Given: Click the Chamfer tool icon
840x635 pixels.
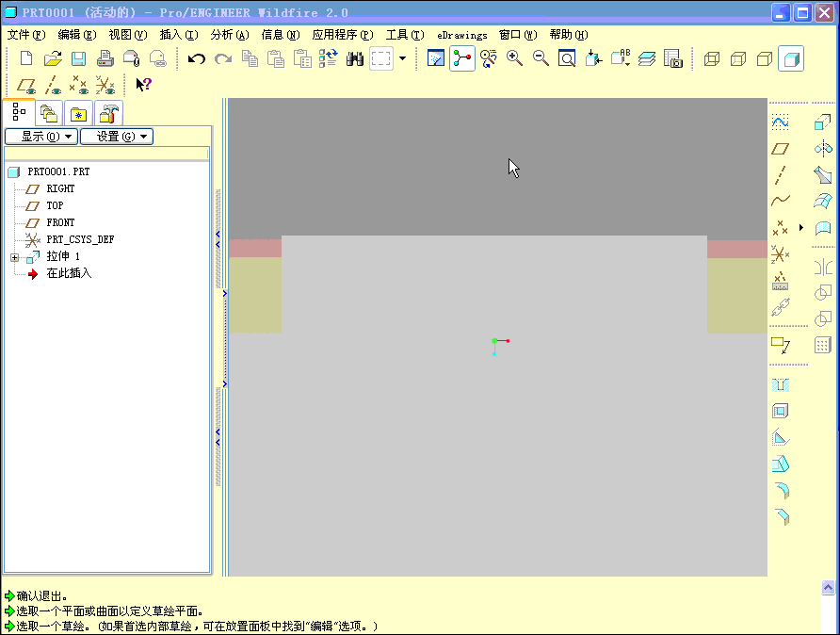Looking at the screenshot, I should [x=782, y=516].
